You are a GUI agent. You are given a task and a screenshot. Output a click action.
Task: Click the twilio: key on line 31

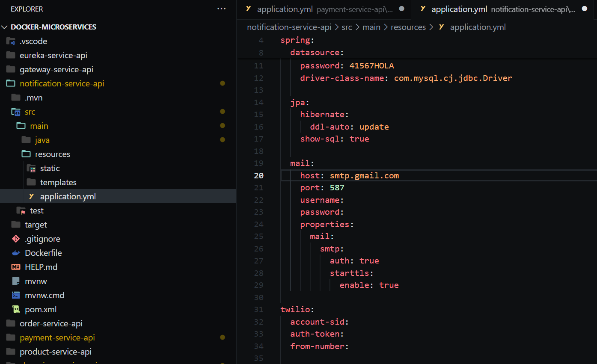[297, 309]
